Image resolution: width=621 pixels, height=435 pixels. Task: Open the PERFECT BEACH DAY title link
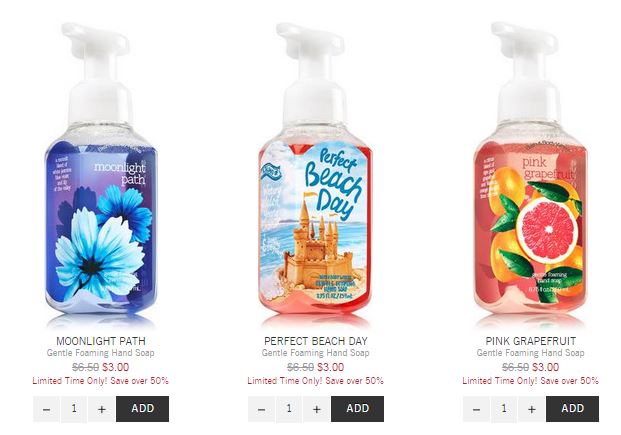(316, 341)
